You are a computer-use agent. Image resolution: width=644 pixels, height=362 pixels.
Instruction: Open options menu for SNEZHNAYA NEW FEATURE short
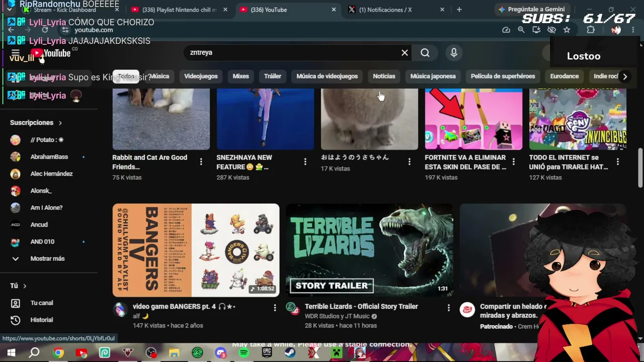pos(305,161)
